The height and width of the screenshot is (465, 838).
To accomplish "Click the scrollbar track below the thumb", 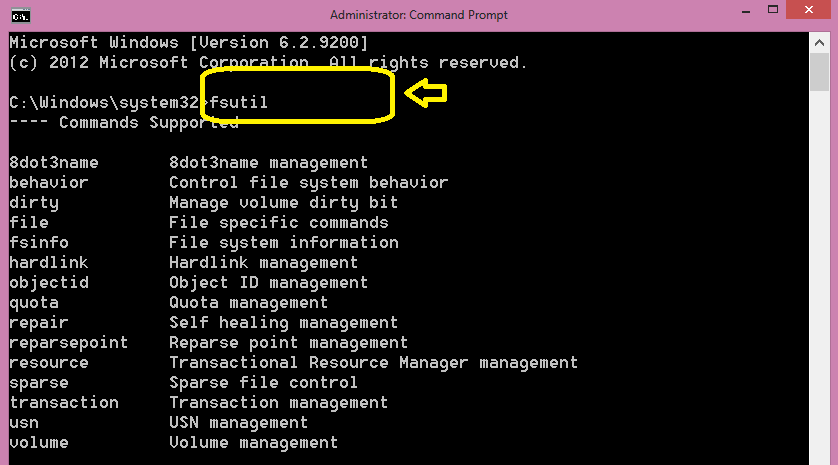I will (x=818, y=300).
